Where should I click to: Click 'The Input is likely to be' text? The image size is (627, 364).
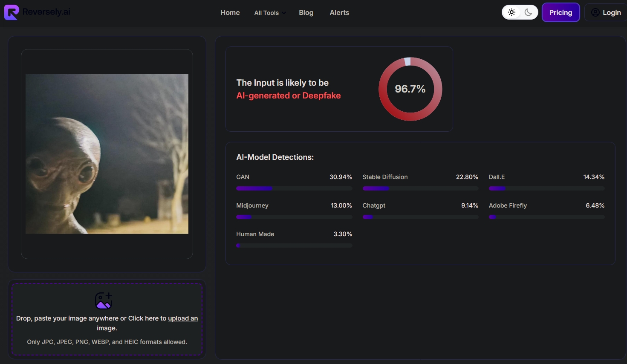(x=282, y=83)
